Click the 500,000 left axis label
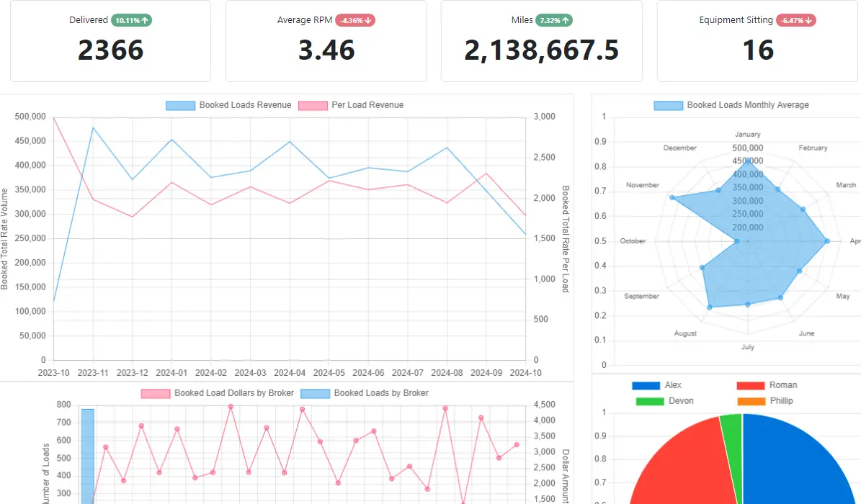The height and width of the screenshot is (504, 861). pyautogui.click(x=30, y=117)
